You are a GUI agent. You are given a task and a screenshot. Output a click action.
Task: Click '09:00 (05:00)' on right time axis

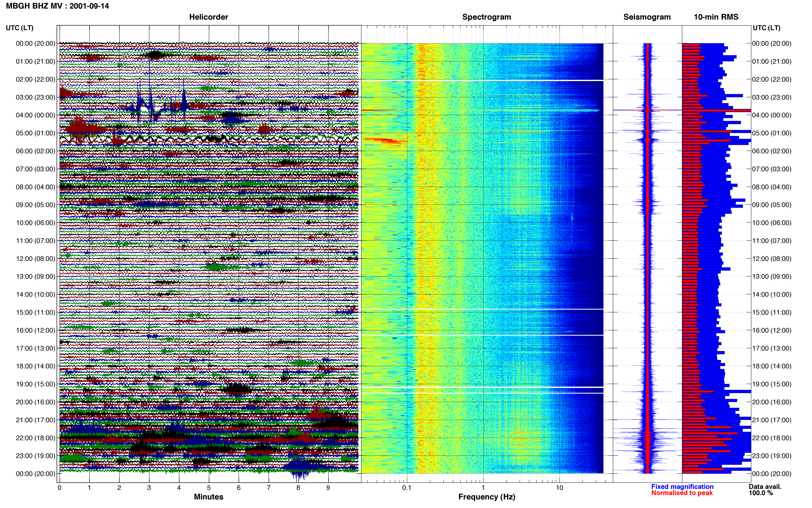[x=772, y=205]
